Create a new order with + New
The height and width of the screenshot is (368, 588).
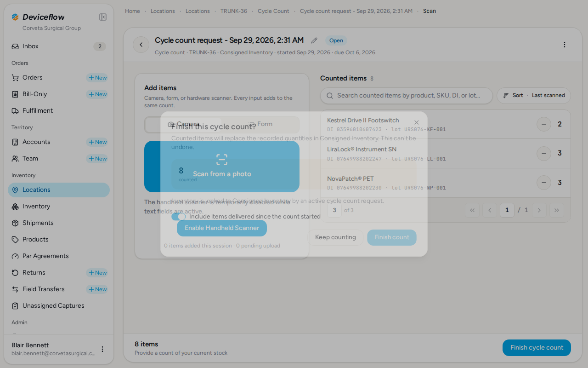click(x=97, y=78)
